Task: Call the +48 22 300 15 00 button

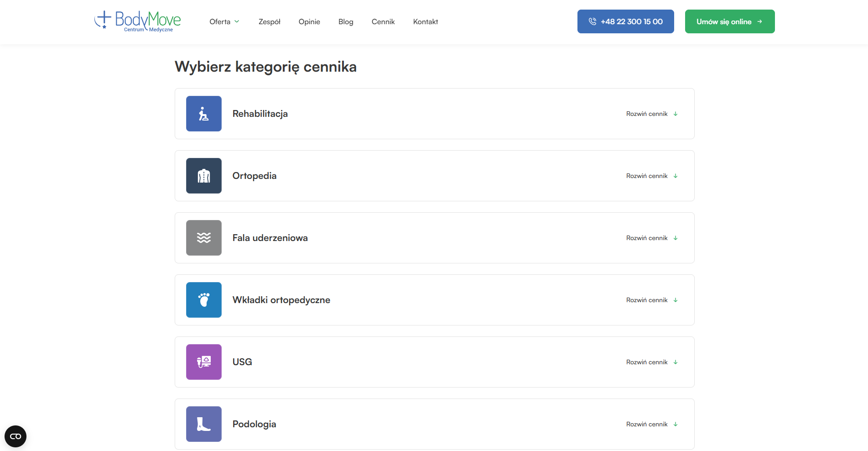Action: (x=625, y=21)
